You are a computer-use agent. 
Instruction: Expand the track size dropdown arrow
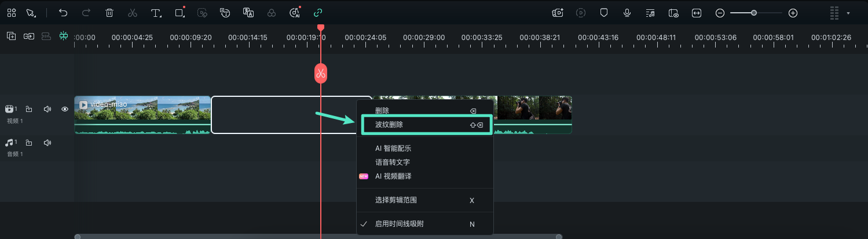tap(848, 13)
